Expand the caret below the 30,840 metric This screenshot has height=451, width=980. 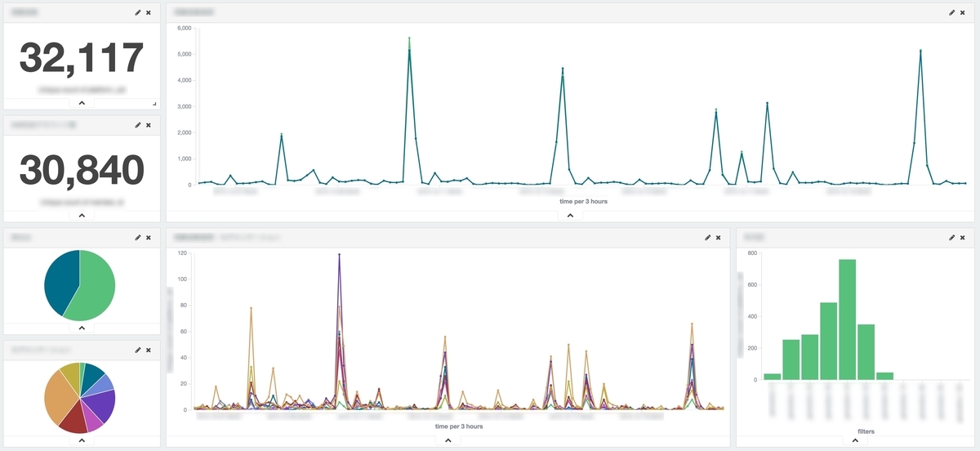82,216
